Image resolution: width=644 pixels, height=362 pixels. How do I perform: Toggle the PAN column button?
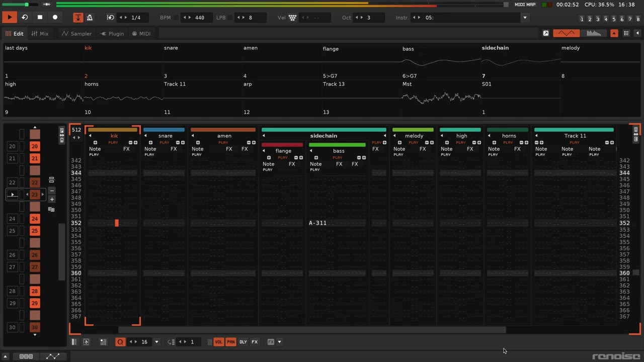pyautogui.click(x=231, y=342)
